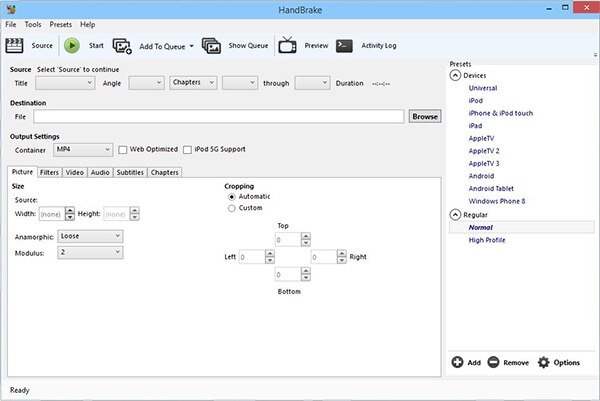Image resolution: width=600 pixels, height=401 pixels.
Task: Open the end chapter dropdown after 'through'
Action: click(312, 83)
